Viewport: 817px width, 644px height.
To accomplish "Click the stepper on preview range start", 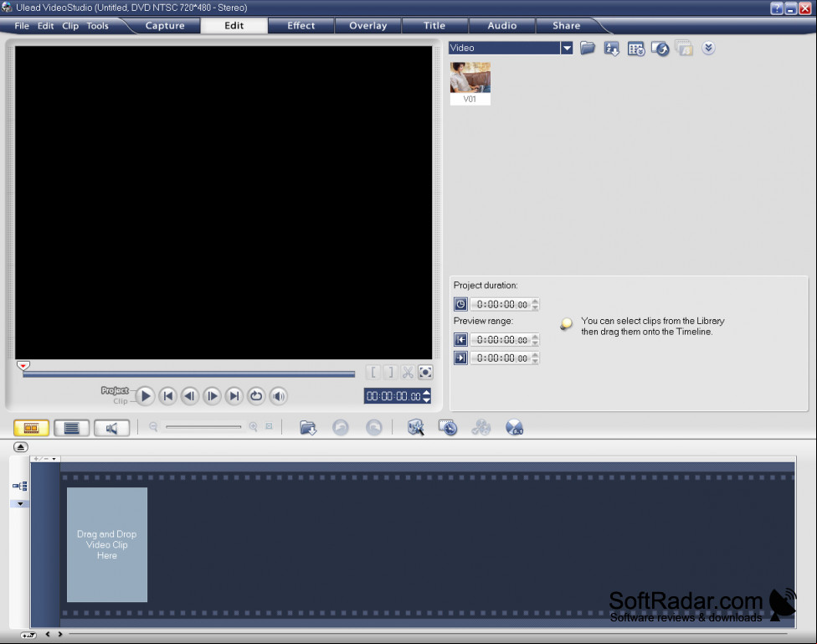I will tap(535, 340).
